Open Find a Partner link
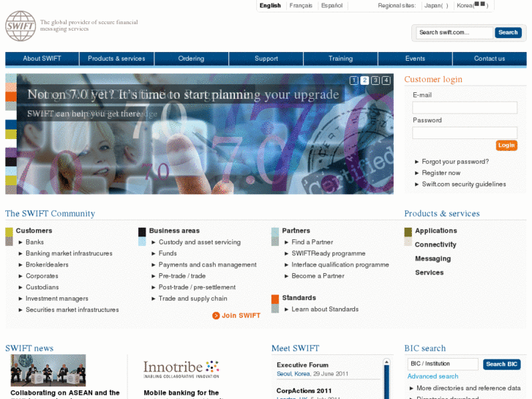This screenshot has height=399, width=532. tap(312, 242)
